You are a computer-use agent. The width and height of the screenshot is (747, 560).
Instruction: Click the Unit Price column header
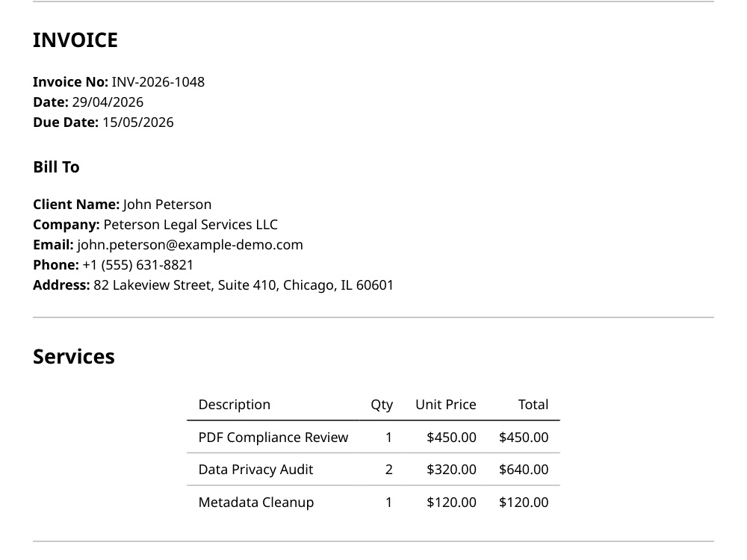(446, 405)
